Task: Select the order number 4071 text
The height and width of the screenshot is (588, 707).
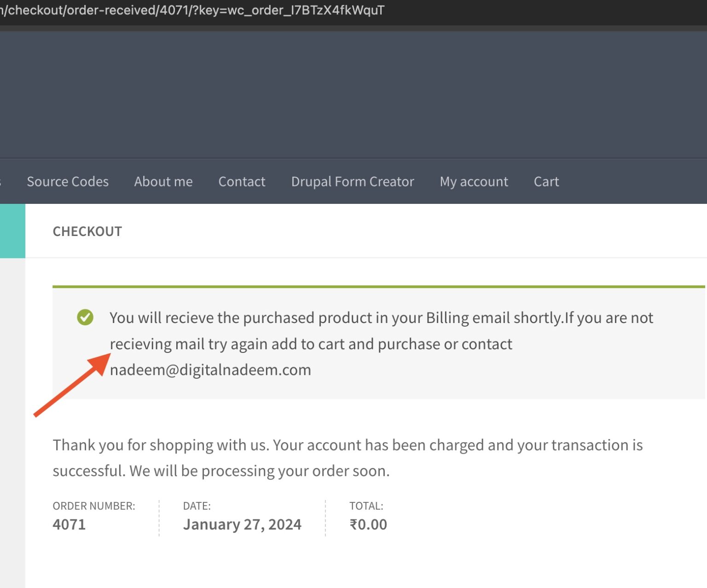Action: coord(69,524)
